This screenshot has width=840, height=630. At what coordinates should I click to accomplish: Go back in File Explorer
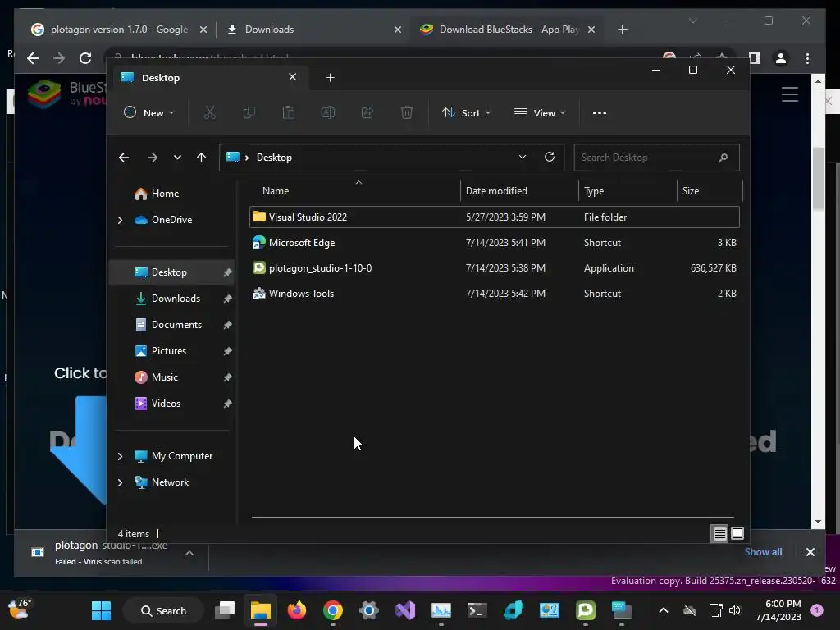[124, 157]
